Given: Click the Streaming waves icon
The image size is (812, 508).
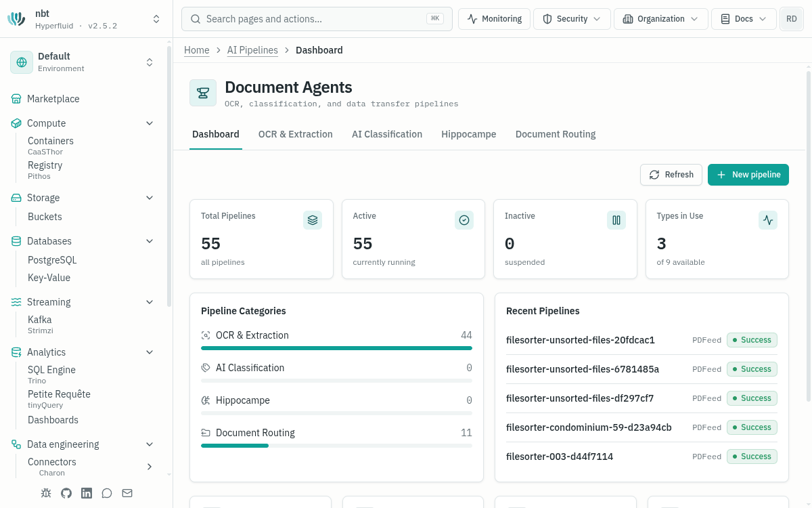Looking at the screenshot, I should point(16,302).
